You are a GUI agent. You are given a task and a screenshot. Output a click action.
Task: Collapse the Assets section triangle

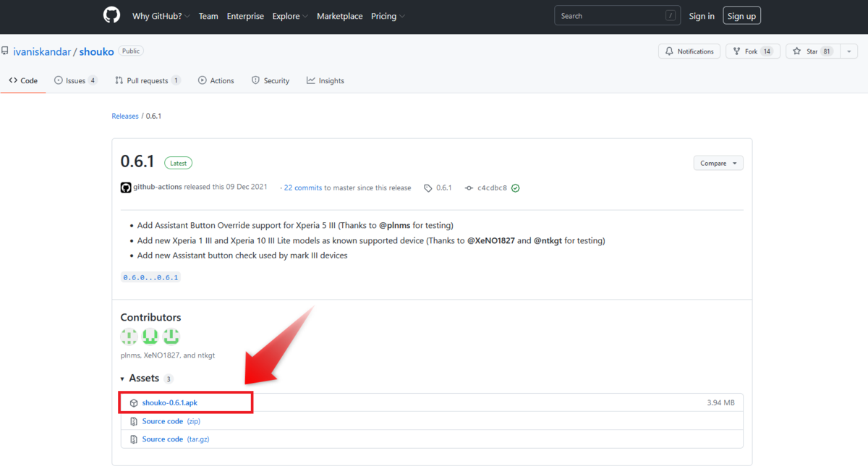[x=122, y=379]
